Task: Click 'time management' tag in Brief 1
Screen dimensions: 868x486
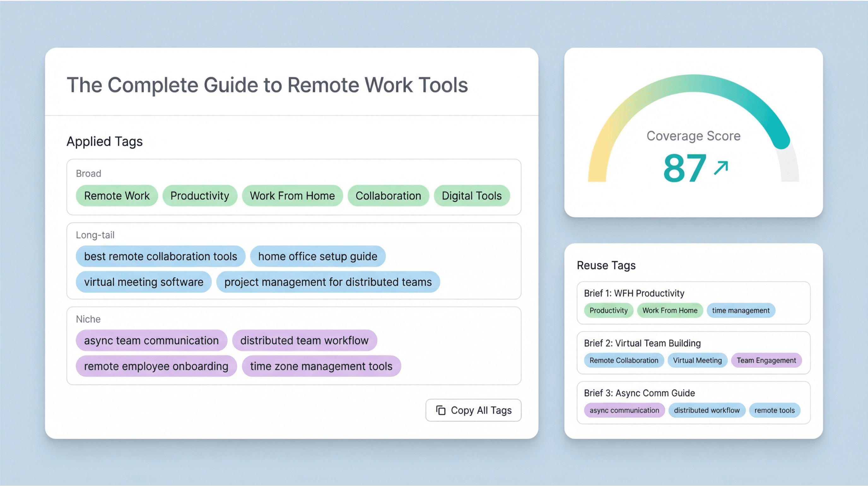Action: coord(741,310)
